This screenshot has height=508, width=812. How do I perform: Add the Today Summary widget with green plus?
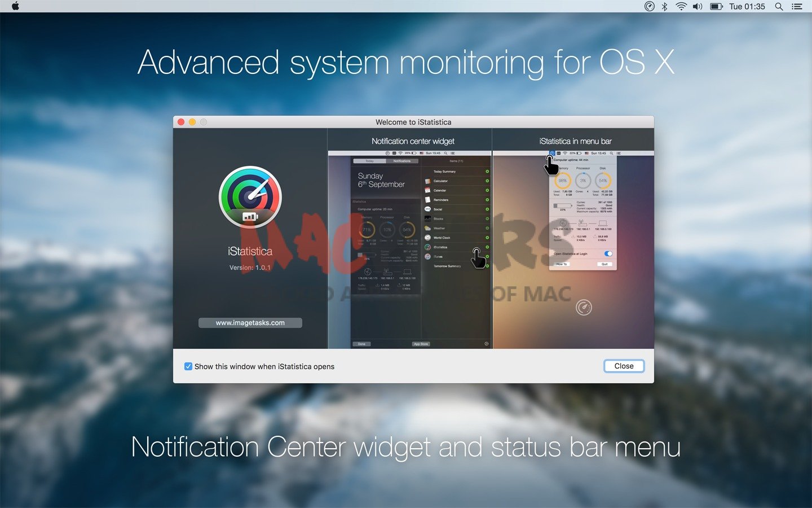point(487,172)
